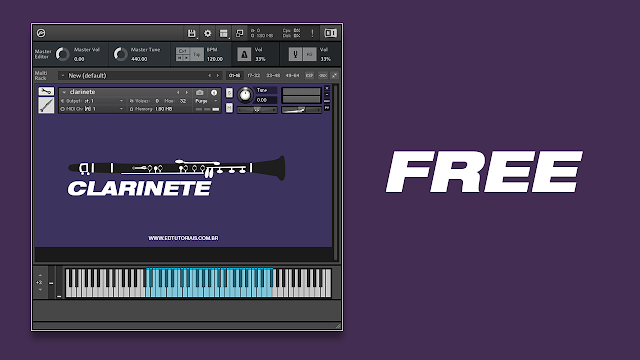Click the camera snapshot icon

point(199,93)
